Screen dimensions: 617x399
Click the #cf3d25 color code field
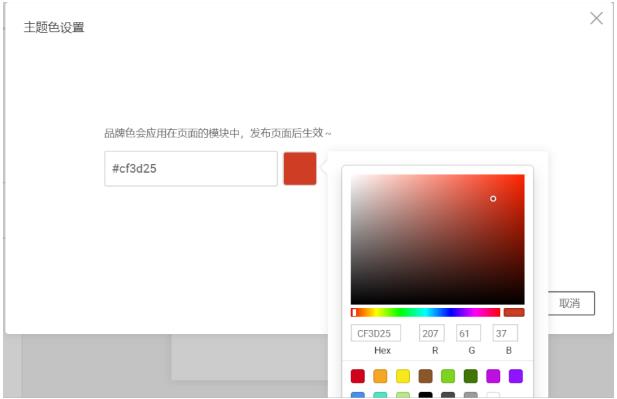click(x=191, y=168)
